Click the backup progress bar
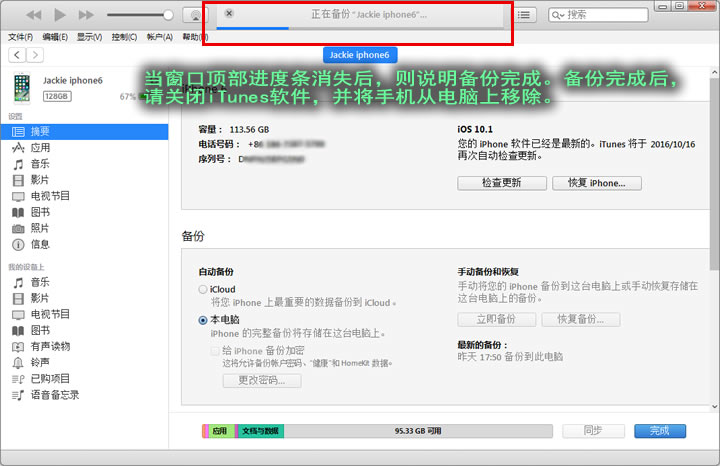 point(360,28)
